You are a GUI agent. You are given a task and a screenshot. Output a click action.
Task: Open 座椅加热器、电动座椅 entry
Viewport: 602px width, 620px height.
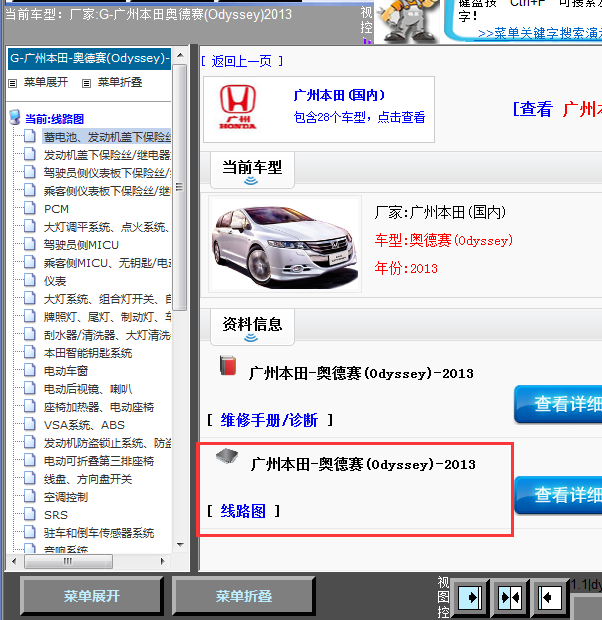99,407
